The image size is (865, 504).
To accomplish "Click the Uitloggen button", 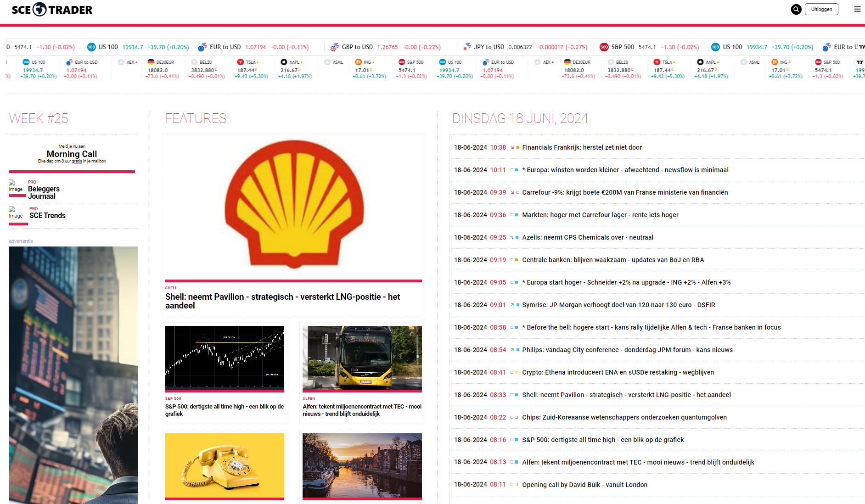I will point(821,9).
